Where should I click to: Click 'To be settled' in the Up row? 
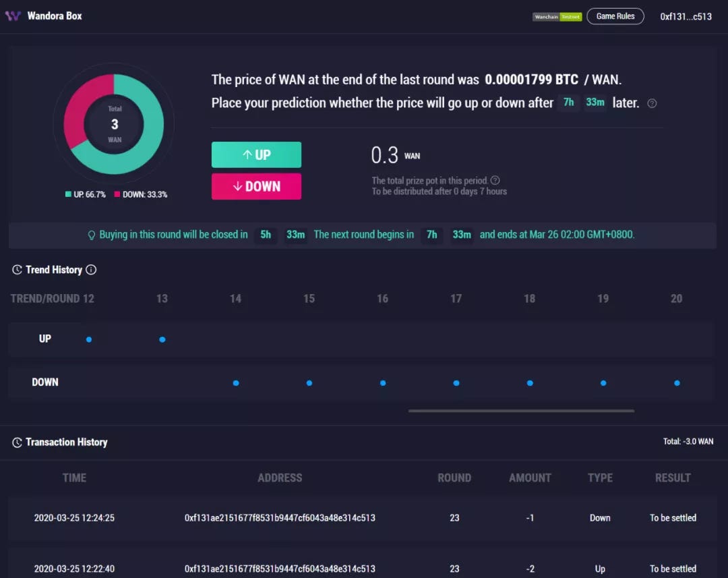coord(673,569)
